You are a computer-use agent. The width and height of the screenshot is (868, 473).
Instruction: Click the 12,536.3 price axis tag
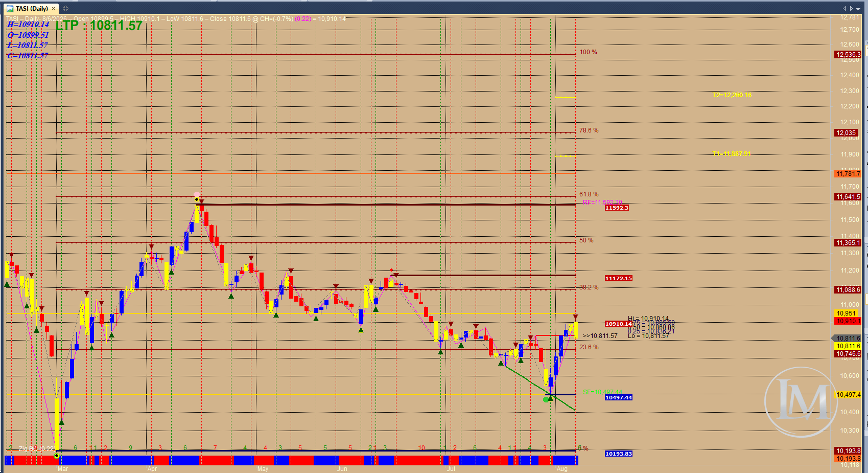pyautogui.click(x=848, y=55)
